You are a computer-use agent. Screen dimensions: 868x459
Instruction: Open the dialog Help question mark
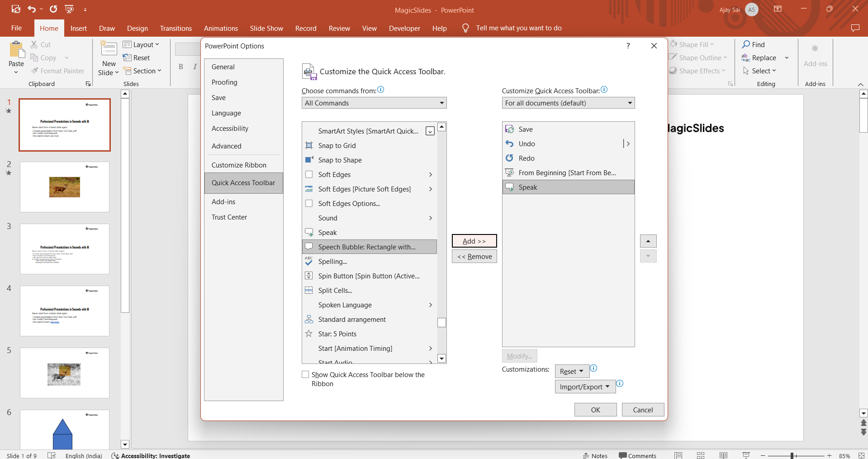pyautogui.click(x=628, y=46)
